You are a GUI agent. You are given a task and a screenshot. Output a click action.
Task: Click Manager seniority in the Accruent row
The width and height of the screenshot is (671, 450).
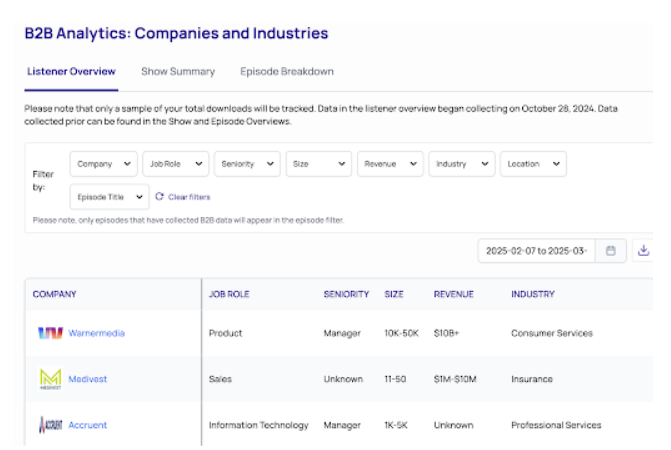[x=342, y=425]
